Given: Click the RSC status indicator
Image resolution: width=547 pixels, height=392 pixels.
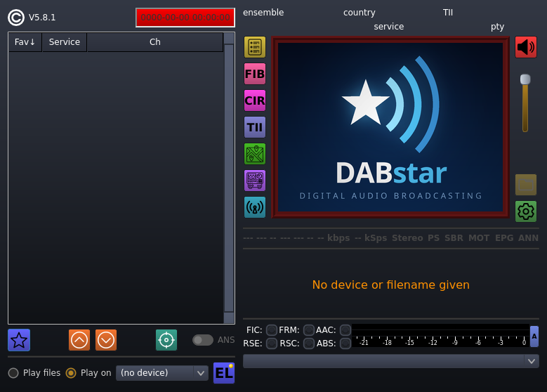Looking at the screenshot, I should click(309, 344).
